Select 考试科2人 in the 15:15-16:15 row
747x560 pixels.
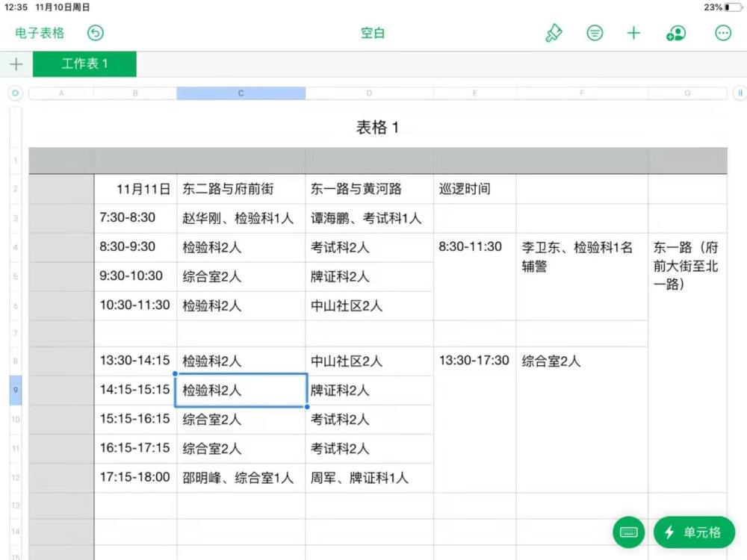pyautogui.click(x=369, y=420)
